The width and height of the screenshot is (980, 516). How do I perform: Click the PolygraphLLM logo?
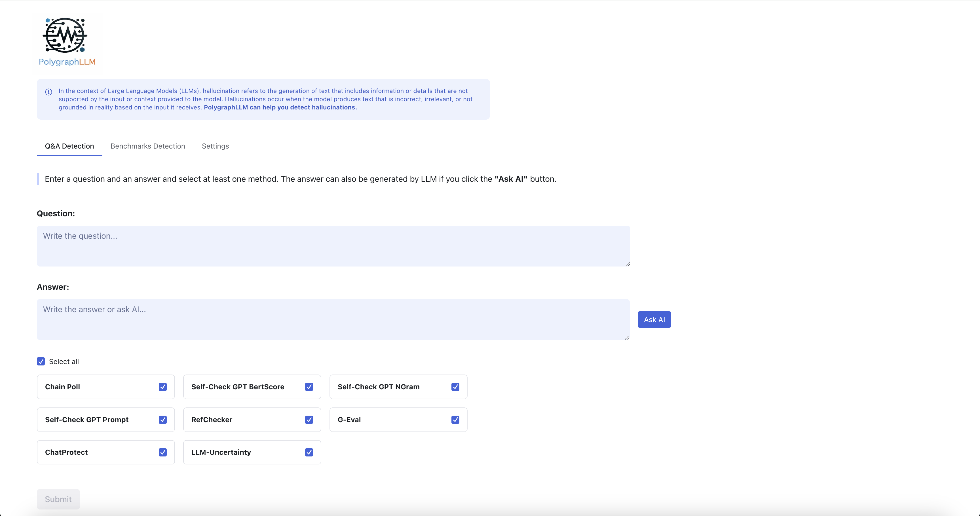click(x=67, y=42)
